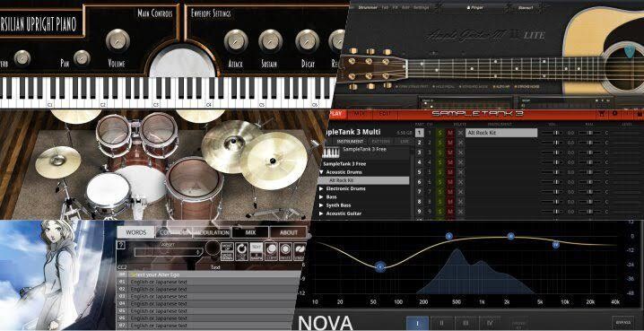The image size is (644, 331).
Task: Click the piano Volume knob
Action: pyautogui.click(x=117, y=40)
